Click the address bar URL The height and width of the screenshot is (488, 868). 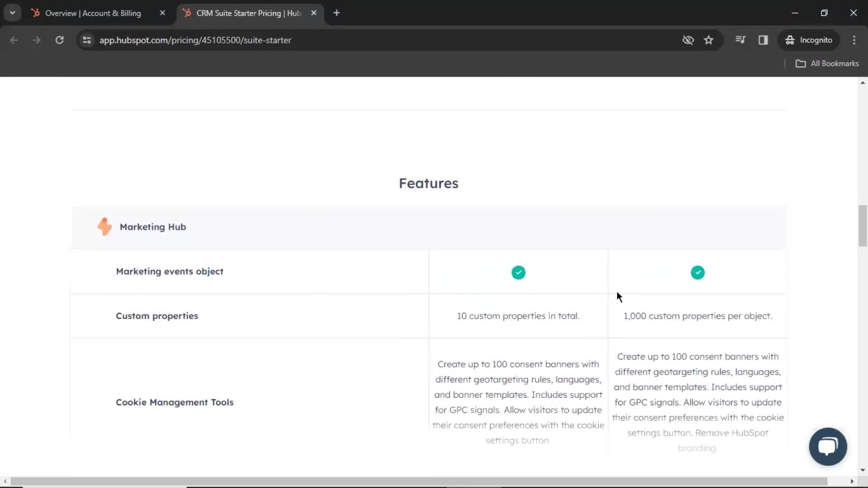(x=195, y=40)
